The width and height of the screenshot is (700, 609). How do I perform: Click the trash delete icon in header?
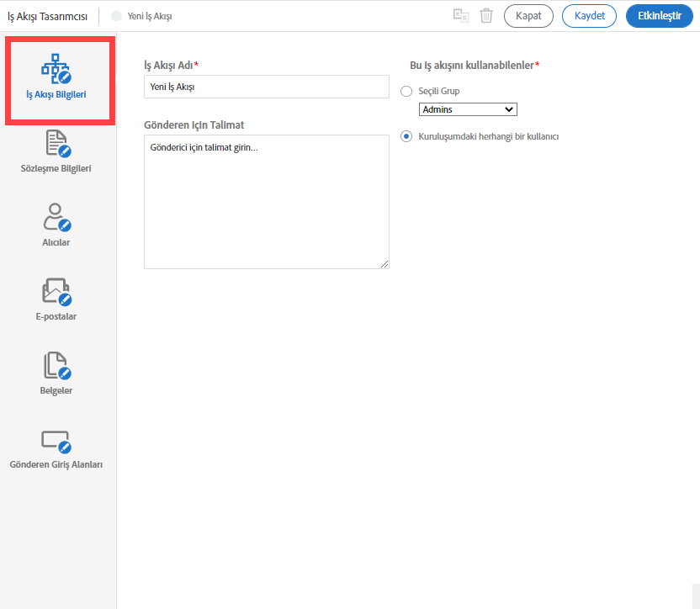tap(486, 16)
